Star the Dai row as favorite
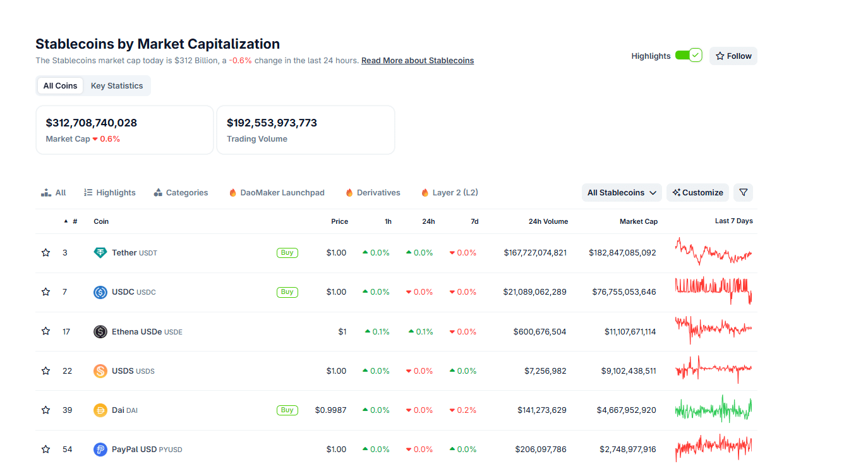 [x=45, y=410]
